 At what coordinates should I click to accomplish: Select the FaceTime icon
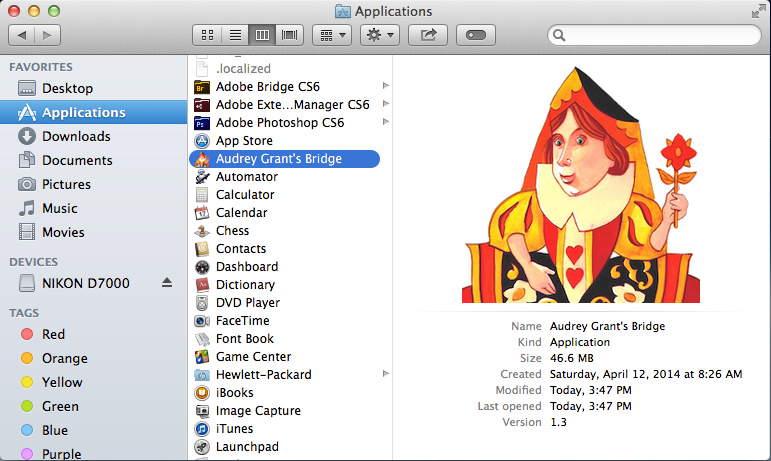click(202, 321)
